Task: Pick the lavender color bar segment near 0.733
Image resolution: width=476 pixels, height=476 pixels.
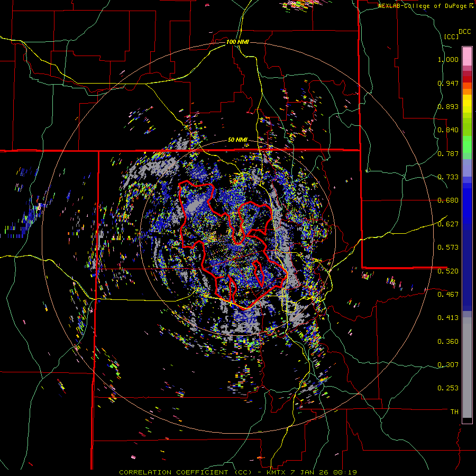Action: point(467,168)
